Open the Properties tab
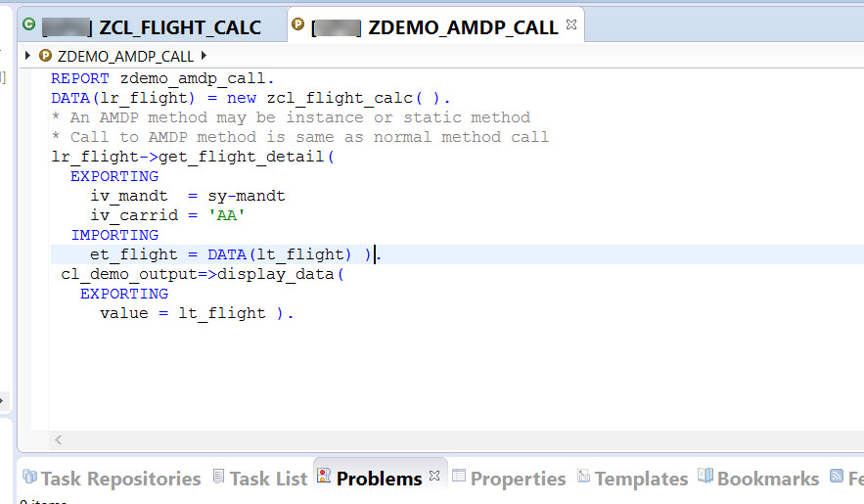Screen dimensions: 864x504 click(518, 479)
